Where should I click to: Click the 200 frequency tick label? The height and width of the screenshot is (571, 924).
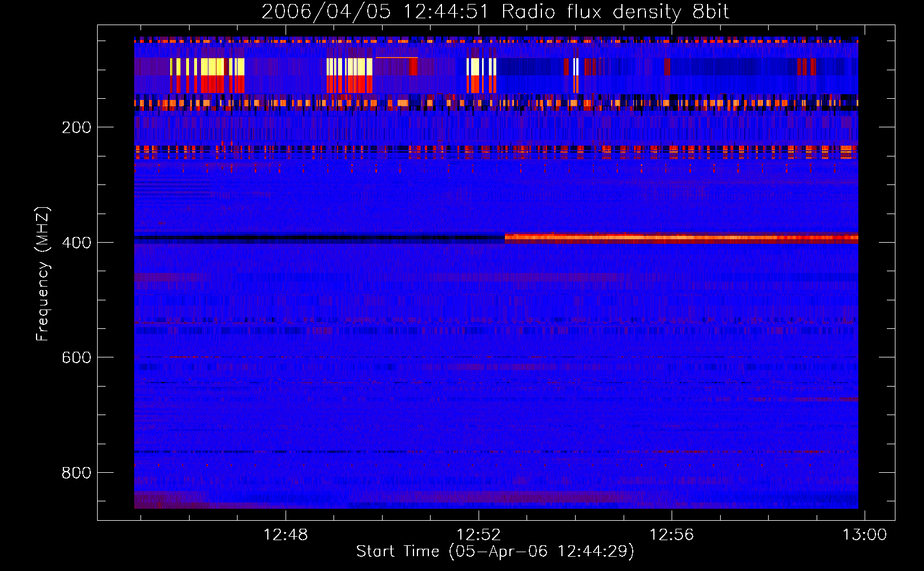click(77, 127)
